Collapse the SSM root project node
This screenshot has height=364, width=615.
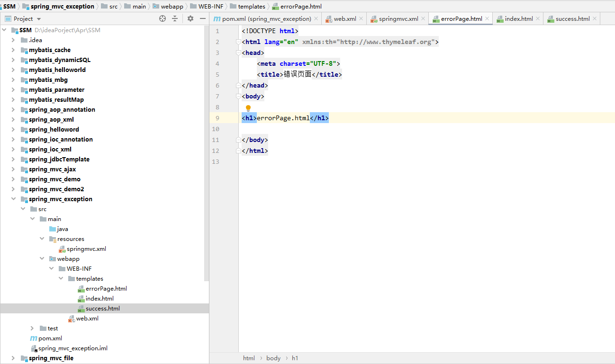4,30
